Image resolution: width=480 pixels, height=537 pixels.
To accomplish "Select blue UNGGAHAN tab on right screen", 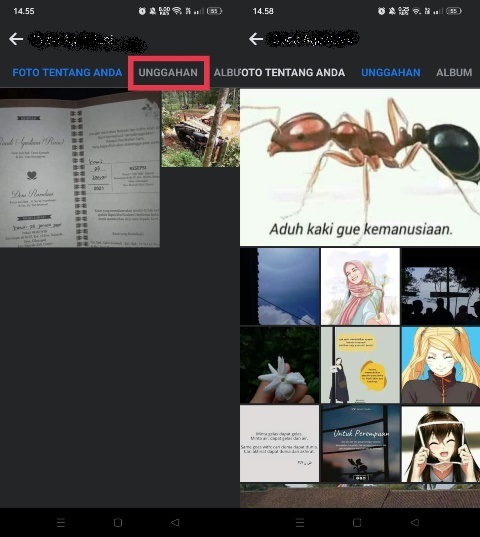I will pos(391,73).
